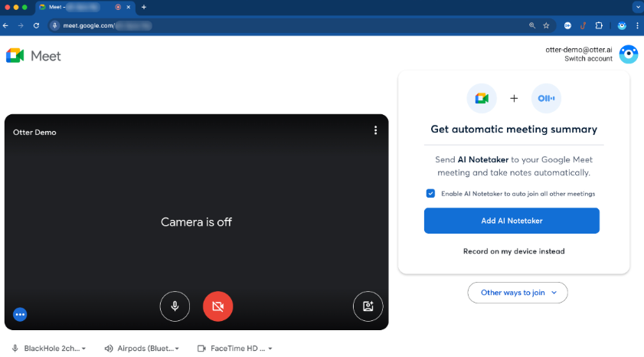Click the speaker icon beside Airpods
The height and width of the screenshot is (357, 644).
(109, 349)
